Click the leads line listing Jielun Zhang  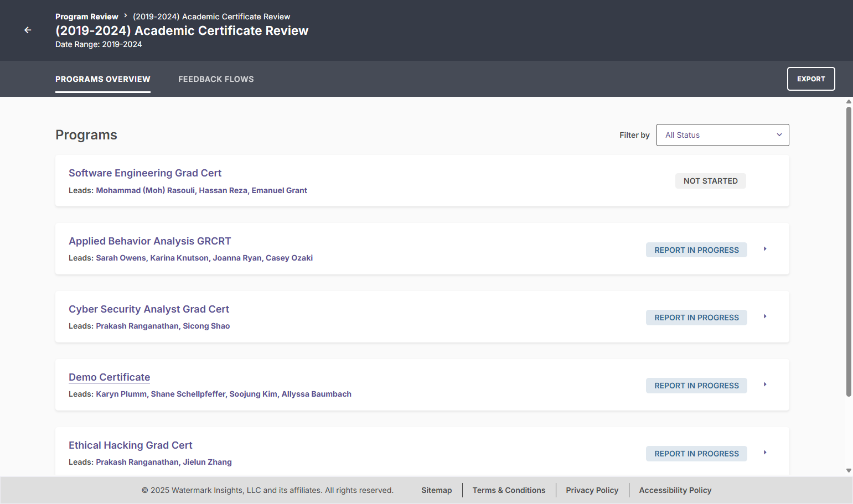pos(150,462)
